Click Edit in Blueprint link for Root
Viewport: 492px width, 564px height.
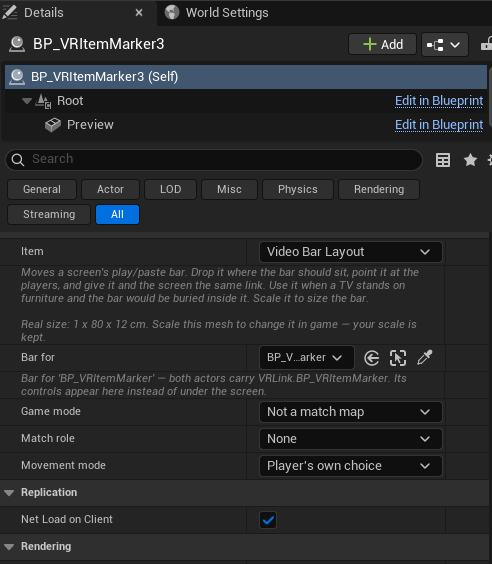(x=439, y=101)
